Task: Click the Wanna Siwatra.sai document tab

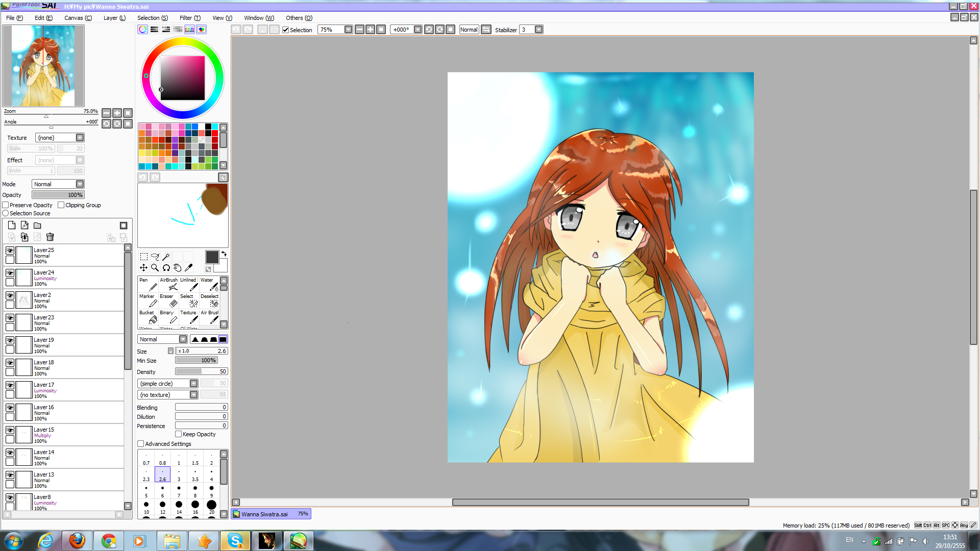Action: tap(271, 514)
